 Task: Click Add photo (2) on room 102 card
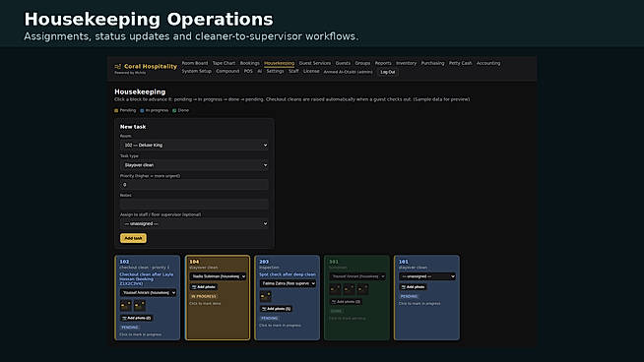click(x=136, y=318)
